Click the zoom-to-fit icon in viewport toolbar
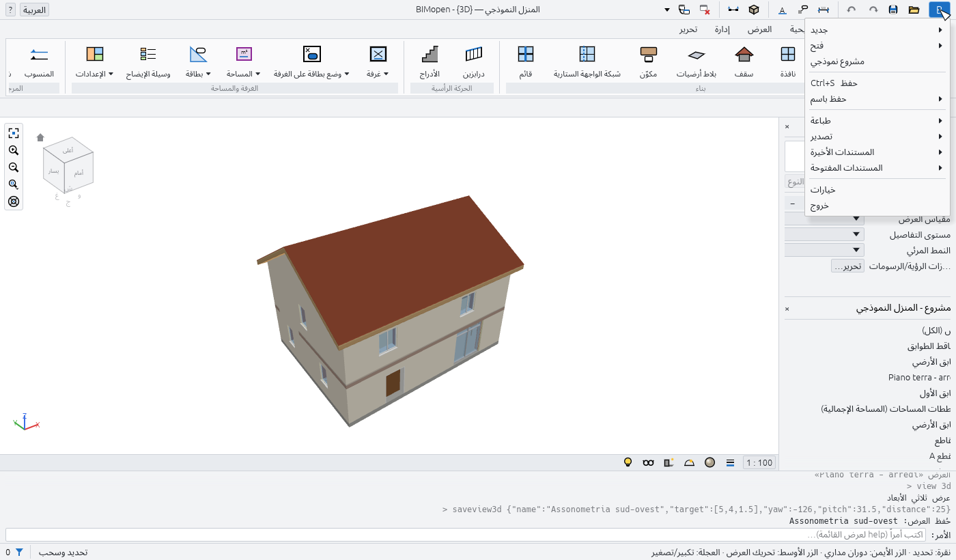 click(x=14, y=133)
